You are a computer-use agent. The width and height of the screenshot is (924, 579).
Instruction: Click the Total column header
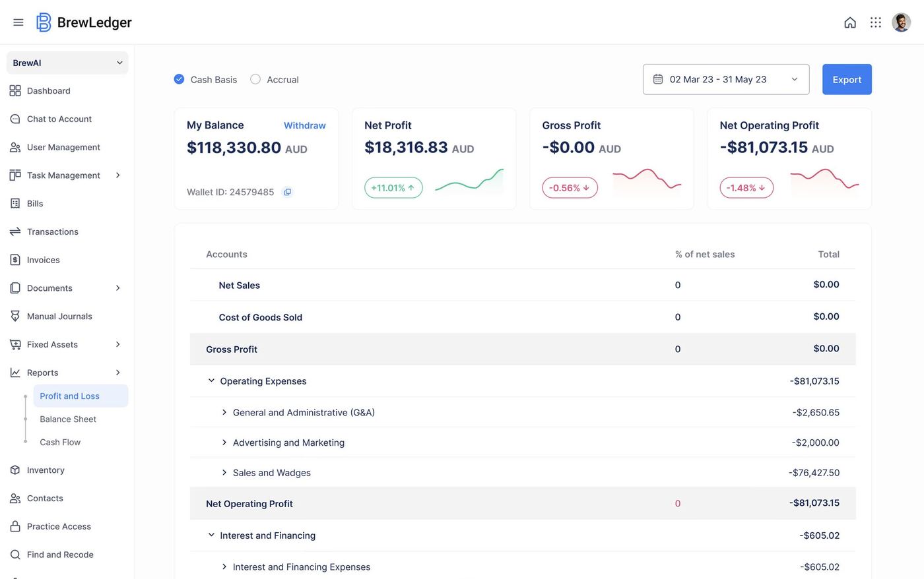828,255
